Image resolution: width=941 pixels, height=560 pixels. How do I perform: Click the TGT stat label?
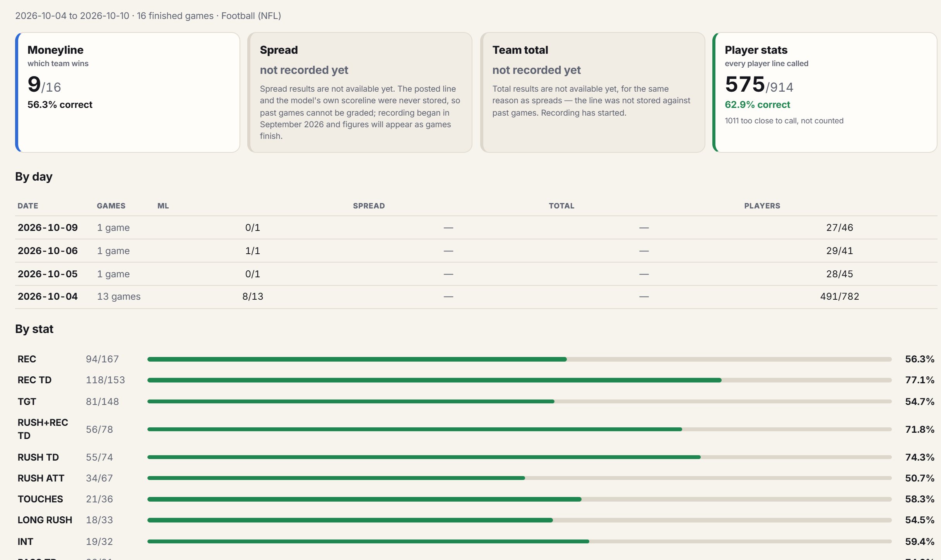[x=27, y=402]
